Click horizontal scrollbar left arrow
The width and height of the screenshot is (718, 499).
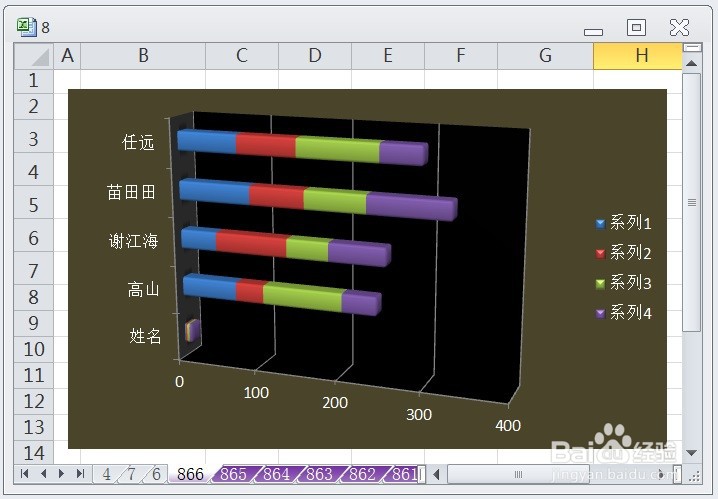point(436,474)
